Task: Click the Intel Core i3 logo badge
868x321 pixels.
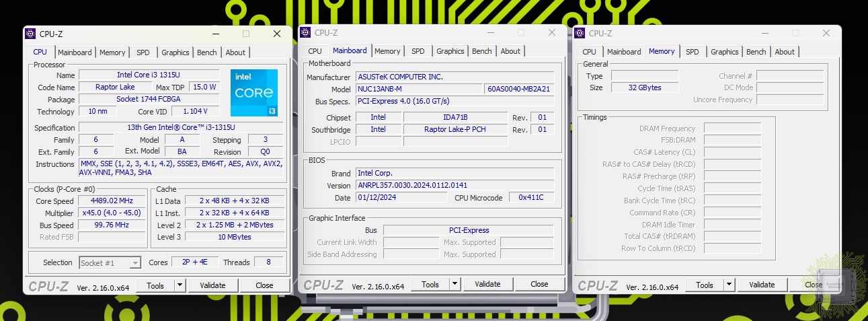Action: pyautogui.click(x=254, y=92)
